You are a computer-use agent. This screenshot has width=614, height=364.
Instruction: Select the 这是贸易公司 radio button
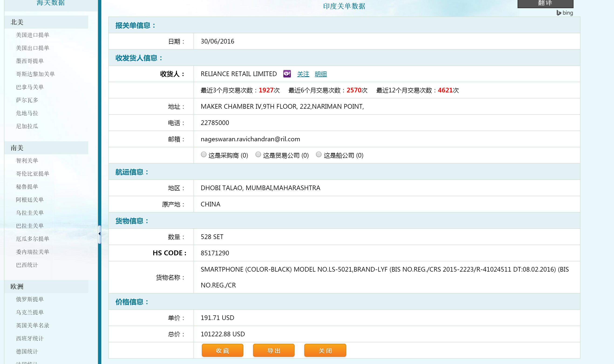[x=258, y=155]
